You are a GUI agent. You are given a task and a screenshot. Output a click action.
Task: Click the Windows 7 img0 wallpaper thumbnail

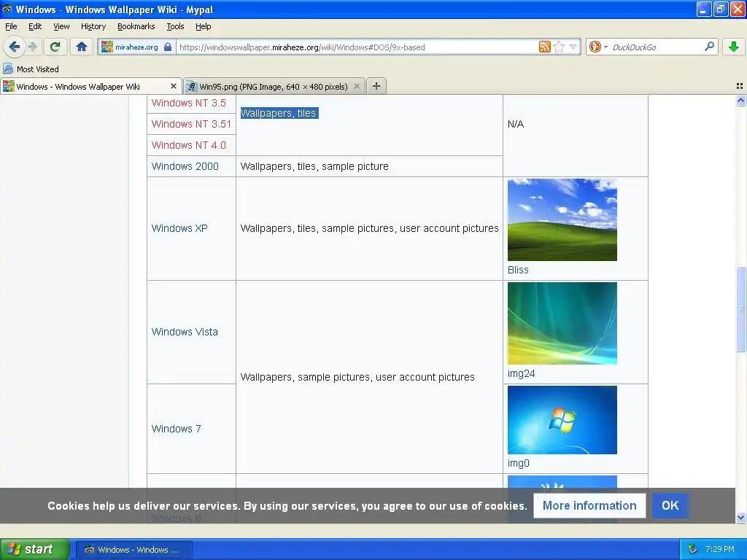point(562,420)
